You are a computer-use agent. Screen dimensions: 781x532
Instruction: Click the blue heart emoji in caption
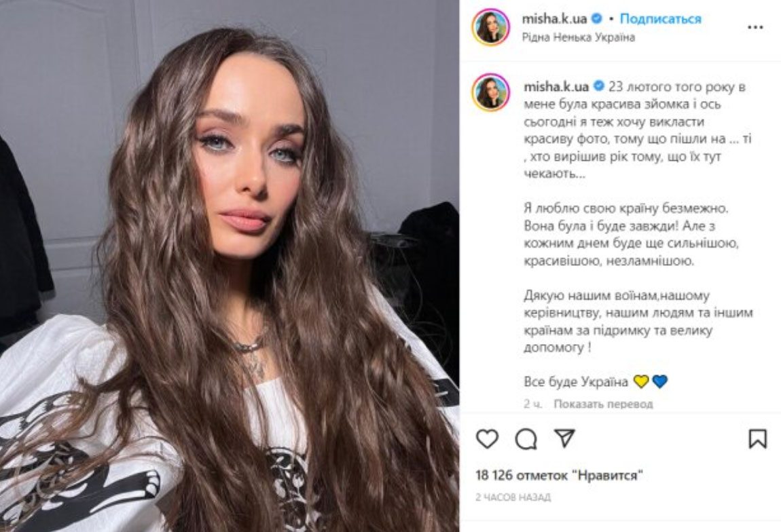coord(660,382)
